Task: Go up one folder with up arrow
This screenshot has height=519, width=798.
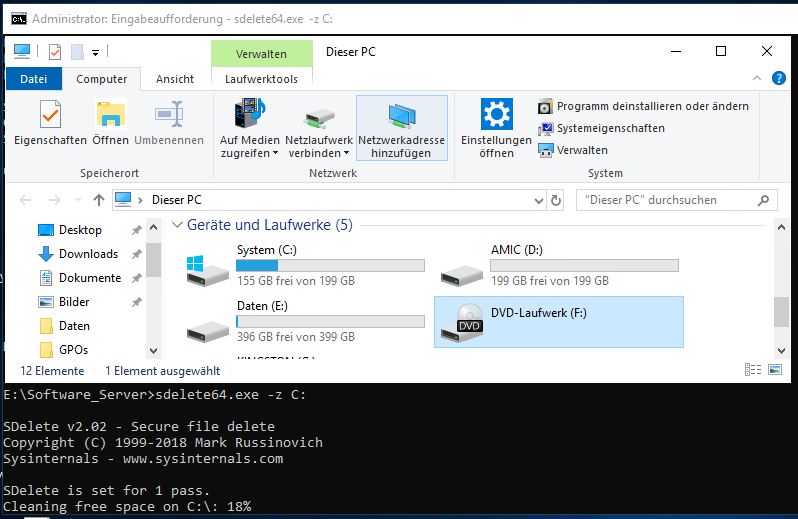Action: (x=99, y=200)
